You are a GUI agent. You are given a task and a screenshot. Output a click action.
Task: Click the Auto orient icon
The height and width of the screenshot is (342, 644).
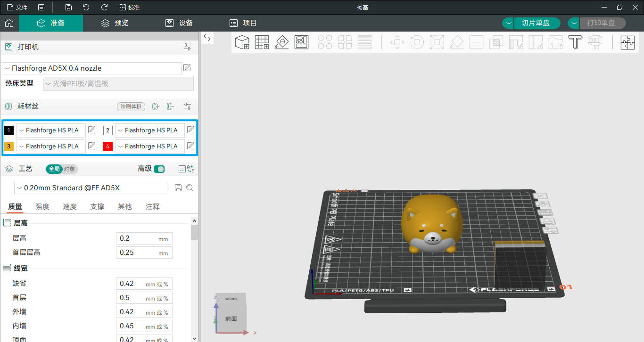pyautogui.click(x=281, y=42)
